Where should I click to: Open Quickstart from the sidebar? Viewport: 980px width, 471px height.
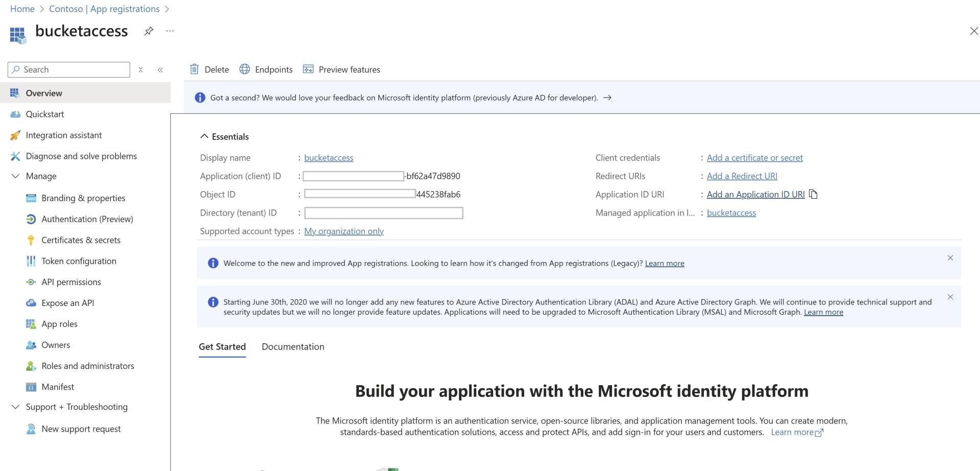45,114
